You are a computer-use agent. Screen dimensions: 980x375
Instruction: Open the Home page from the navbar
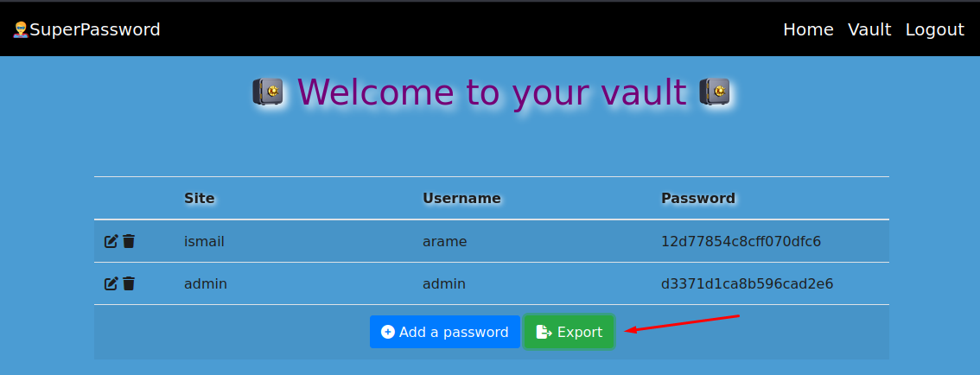point(808,29)
